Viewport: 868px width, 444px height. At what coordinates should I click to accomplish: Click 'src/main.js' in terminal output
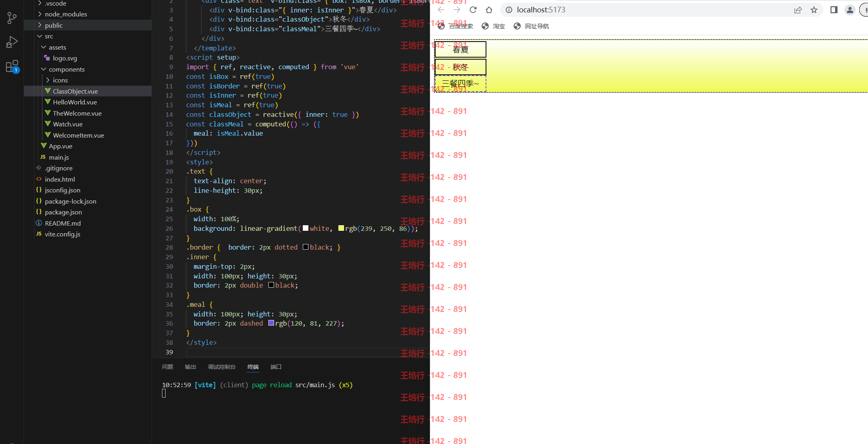tap(315, 385)
